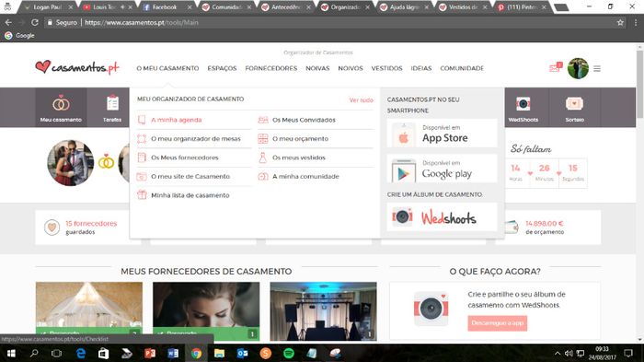Screen dimensions: 644x362
Task: Open the Windows notification center icon
Action: coord(628,354)
